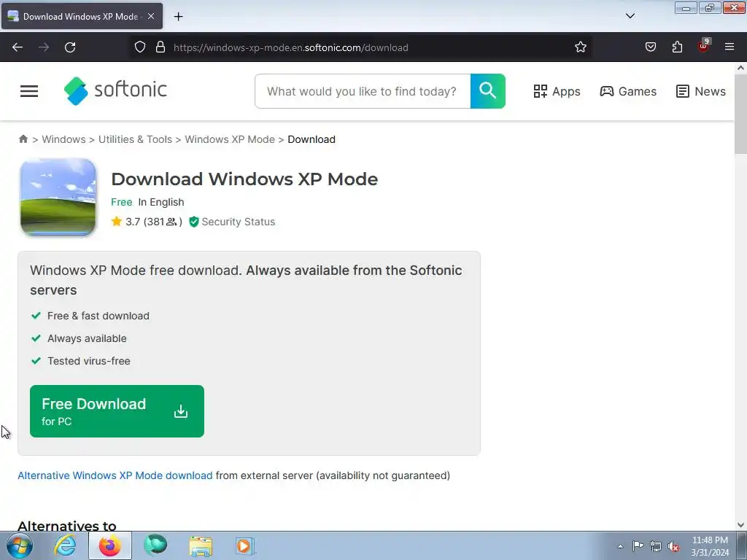Click Free Download for PC button

117,411
